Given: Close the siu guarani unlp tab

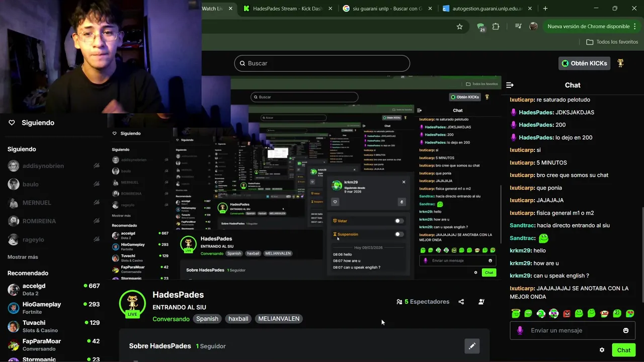Looking at the screenshot, I should (430, 9).
